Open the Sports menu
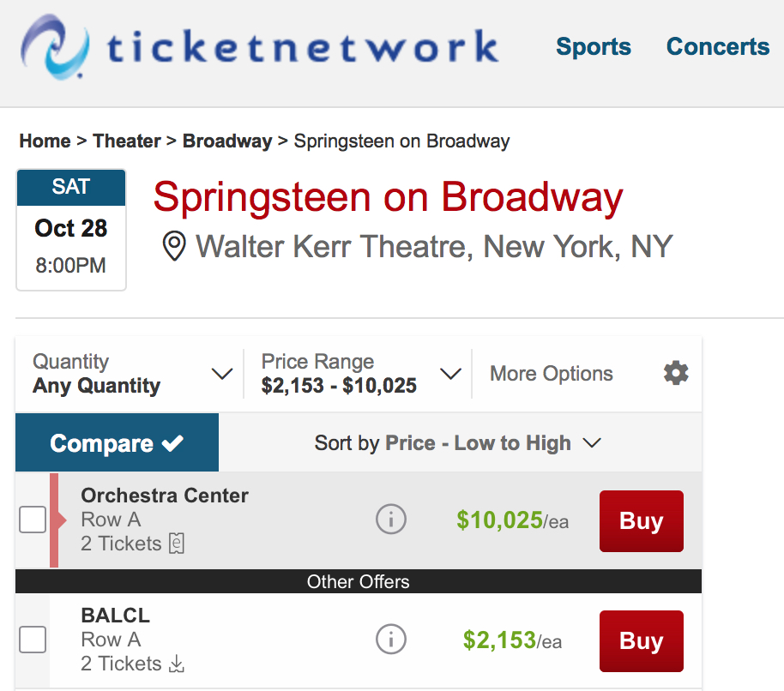This screenshot has height=691, width=784. tap(593, 46)
